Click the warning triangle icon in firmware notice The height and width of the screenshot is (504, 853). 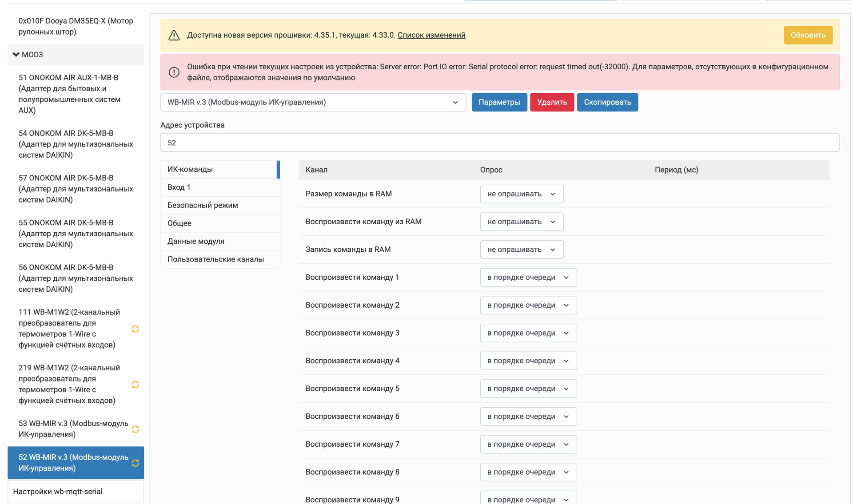(x=174, y=35)
